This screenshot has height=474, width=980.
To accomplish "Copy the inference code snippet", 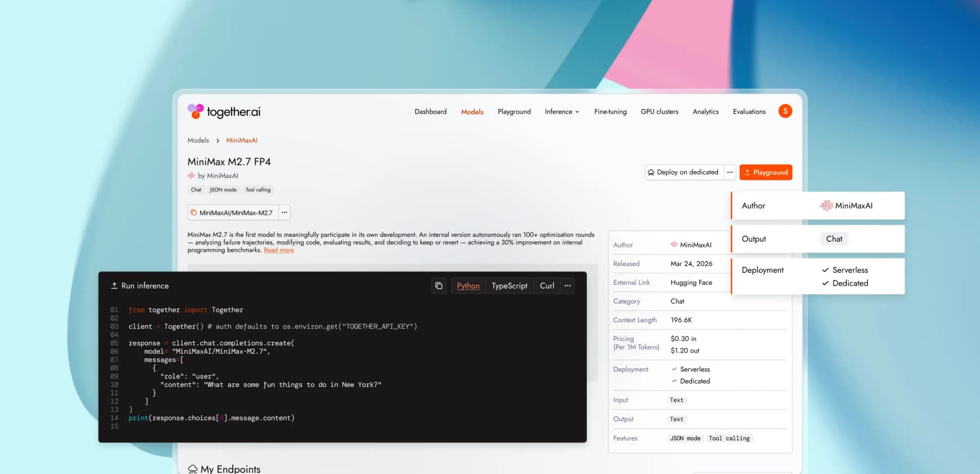I will click(439, 285).
